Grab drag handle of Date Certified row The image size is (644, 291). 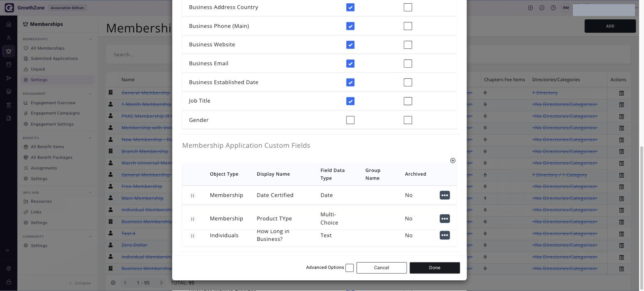click(193, 196)
